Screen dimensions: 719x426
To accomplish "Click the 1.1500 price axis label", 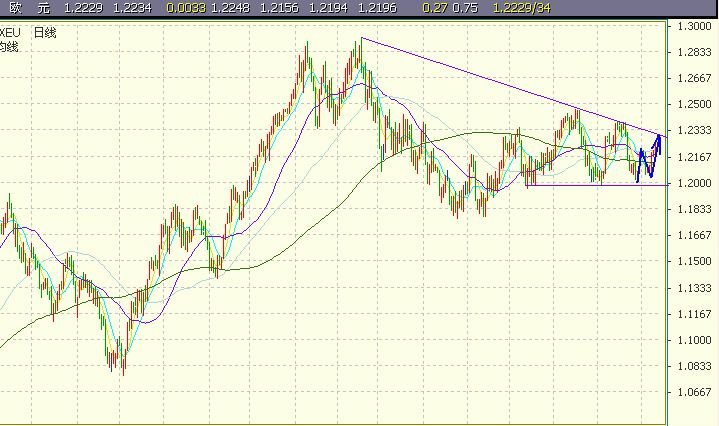I will click(x=694, y=261).
